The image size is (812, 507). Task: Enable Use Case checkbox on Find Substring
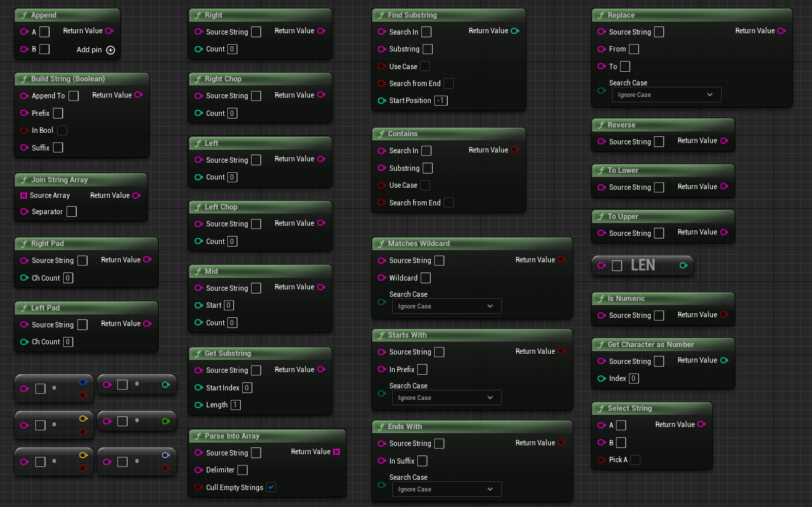click(x=425, y=66)
